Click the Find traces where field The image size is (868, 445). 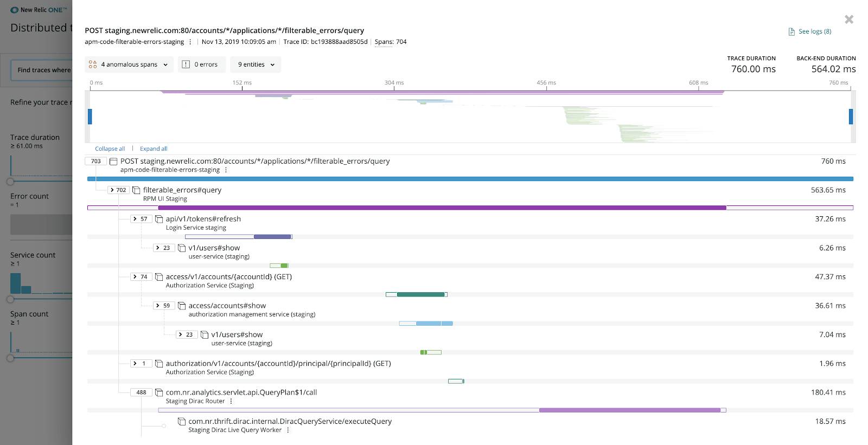41,70
